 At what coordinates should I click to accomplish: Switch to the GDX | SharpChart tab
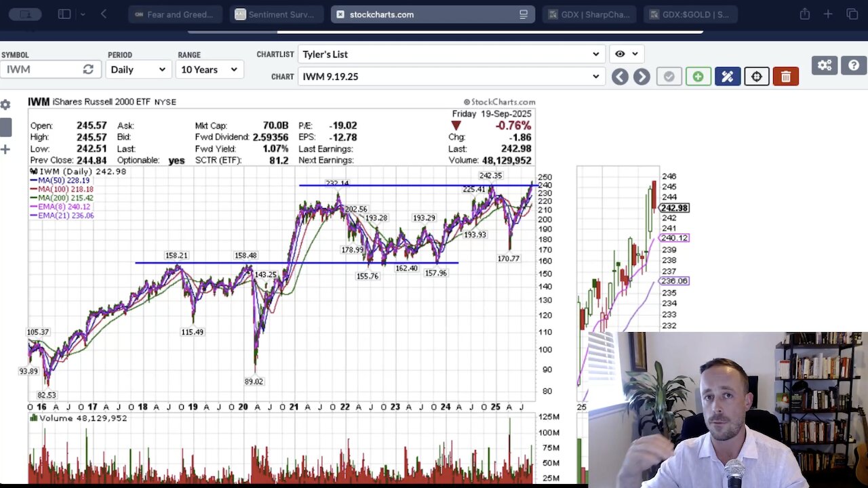[590, 14]
